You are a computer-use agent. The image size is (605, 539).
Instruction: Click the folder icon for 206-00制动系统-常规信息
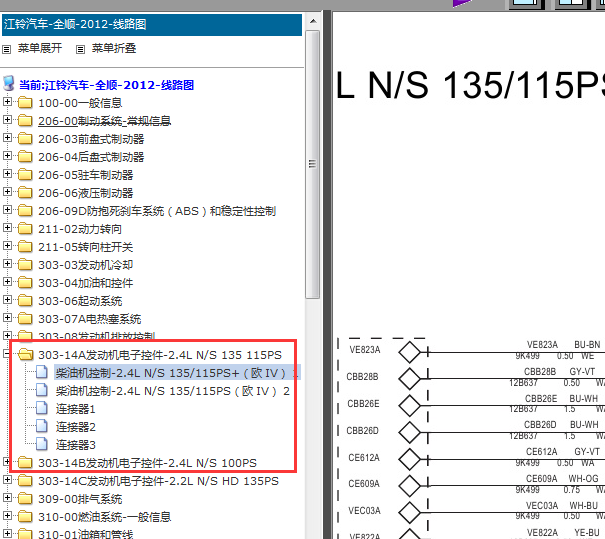click(x=25, y=120)
